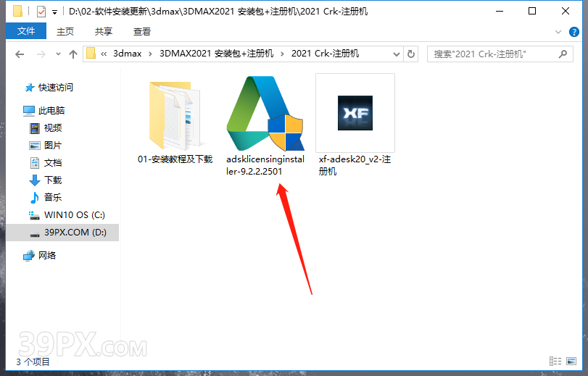This screenshot has width=588, height=376.
Task: Click the WIN10 OS (C:) drive icon
Action: 35,215
